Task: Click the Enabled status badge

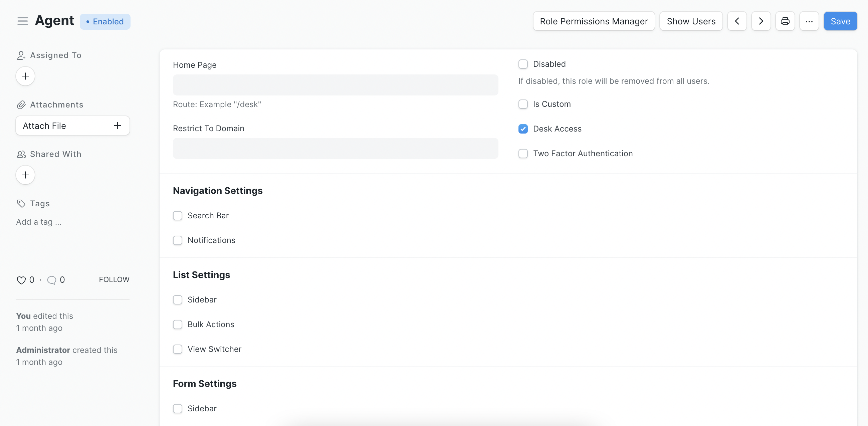Action: click(x=105, y=21)
